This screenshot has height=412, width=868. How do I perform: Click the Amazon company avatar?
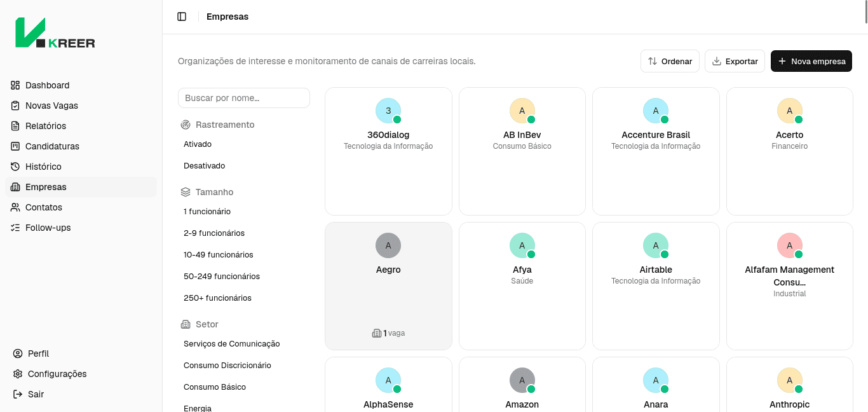click(522, 380)
